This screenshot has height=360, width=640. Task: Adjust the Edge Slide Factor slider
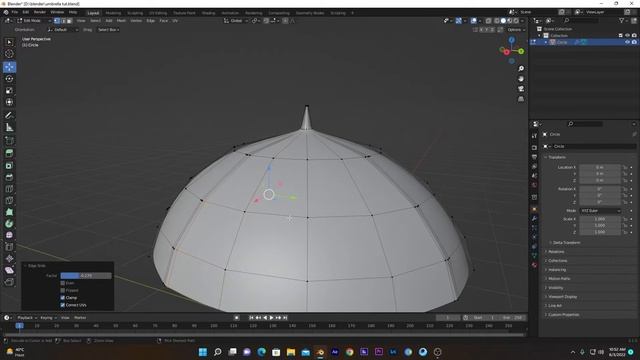click(x=86, y=276)
